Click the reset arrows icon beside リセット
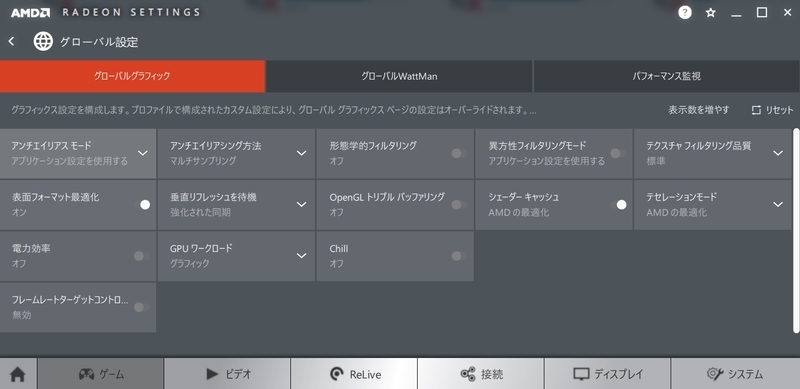 pos(756,110)
